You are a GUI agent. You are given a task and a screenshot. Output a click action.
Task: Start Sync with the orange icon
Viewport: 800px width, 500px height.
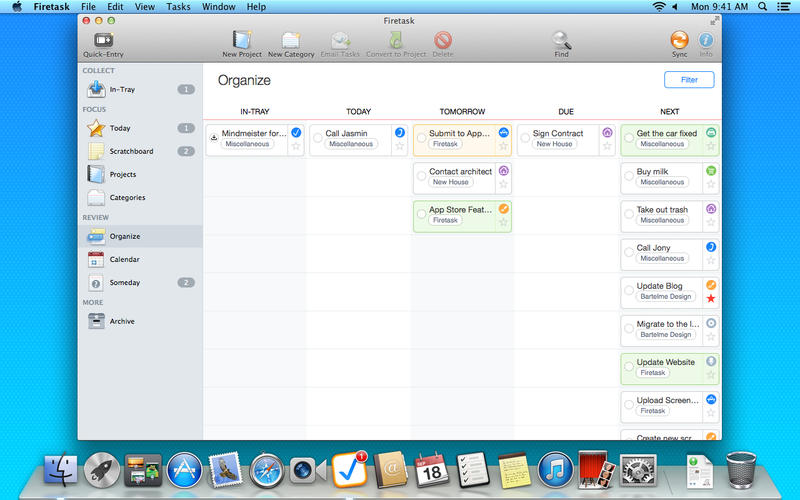click(x=679, y=41)
